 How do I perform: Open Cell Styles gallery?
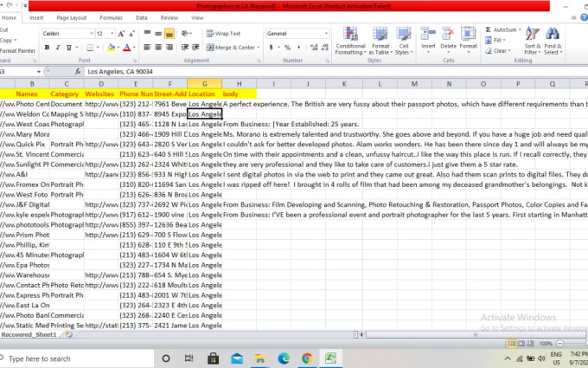click(x=404, y=41)
